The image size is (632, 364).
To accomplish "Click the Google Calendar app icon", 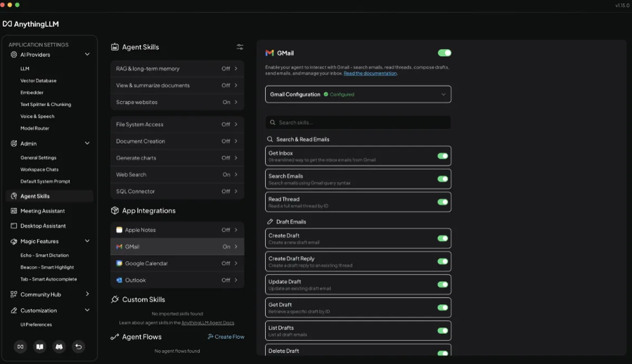I will (119, 264).
